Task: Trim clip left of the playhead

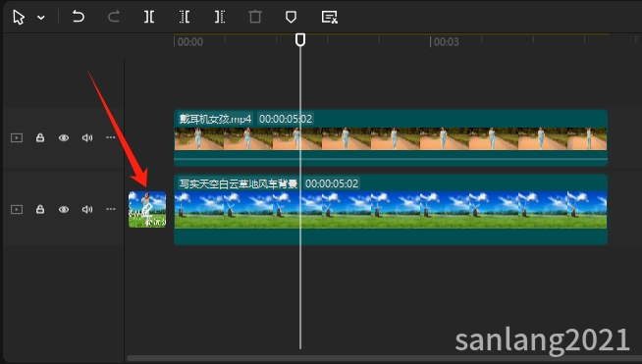Action: click(x=185, y=17)
